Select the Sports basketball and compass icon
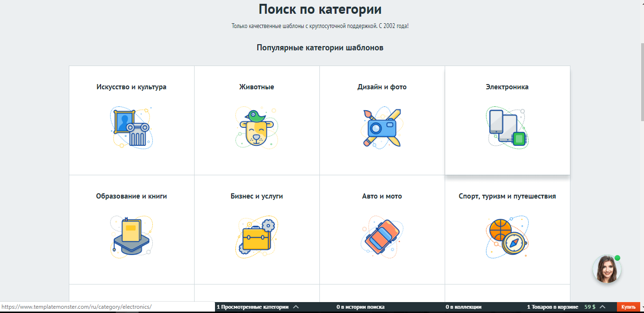644x313 pixels. [x=507, y=237]
